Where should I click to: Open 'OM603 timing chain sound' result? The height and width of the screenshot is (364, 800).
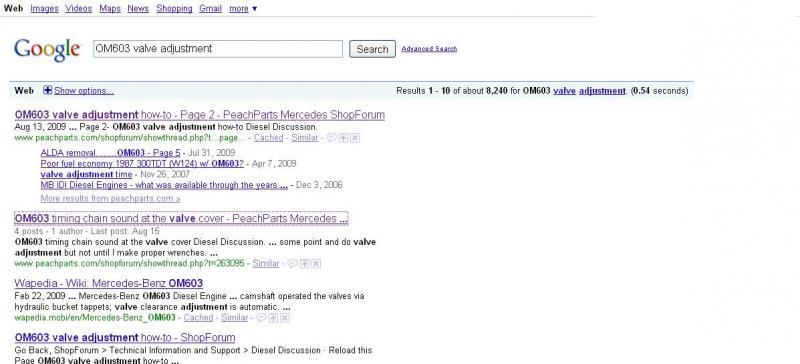(181, 219)
